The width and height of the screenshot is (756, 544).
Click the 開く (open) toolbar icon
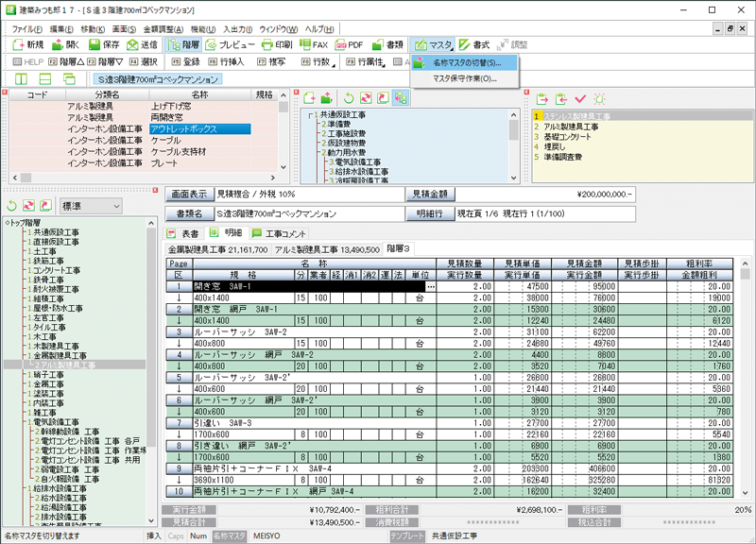[x=58, y=44]
